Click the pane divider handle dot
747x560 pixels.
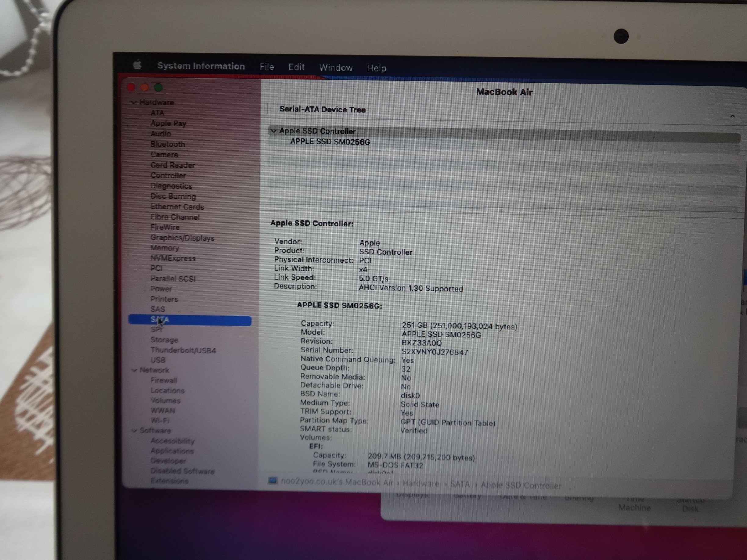pos(501,211)
